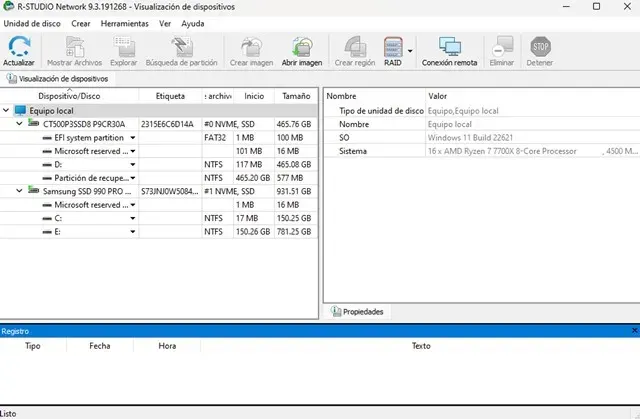The image size is (640, 419).
Task: Click the E: partition icon
Action: click(47, 232)
